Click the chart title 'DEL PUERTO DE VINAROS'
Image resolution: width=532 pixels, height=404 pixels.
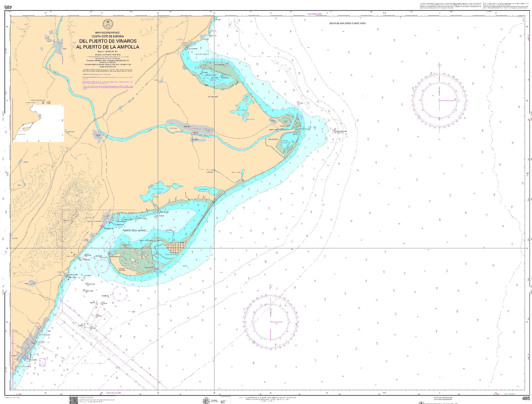pyautogui.click(x=108, y=41)
